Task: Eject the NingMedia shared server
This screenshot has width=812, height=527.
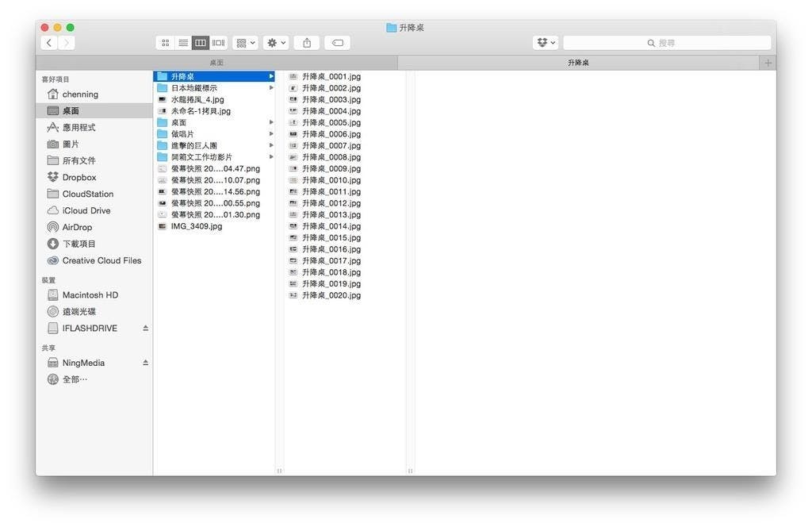Action: tap(145, 363)
